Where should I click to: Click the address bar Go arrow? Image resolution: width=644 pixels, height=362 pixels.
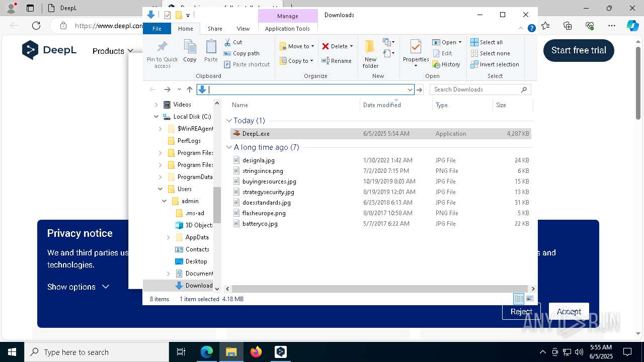tap(420, 89)
